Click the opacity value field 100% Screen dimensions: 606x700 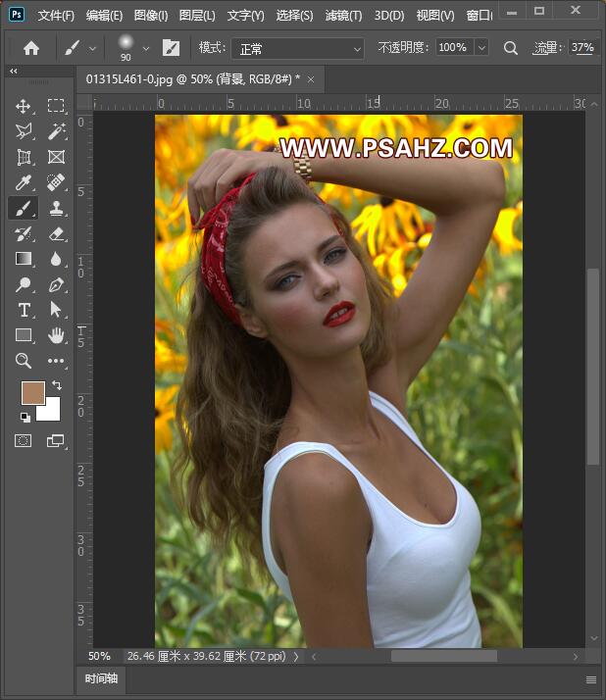click(455, 47)
